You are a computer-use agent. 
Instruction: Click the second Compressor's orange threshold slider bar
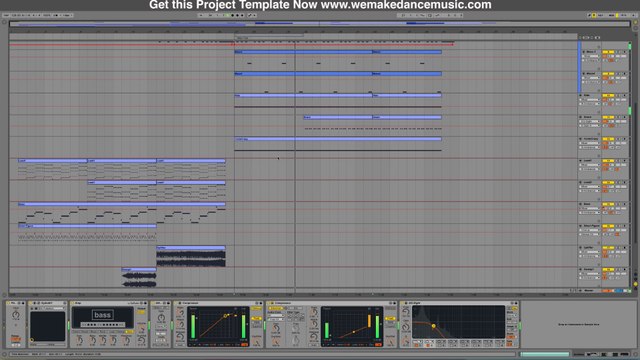369,321
